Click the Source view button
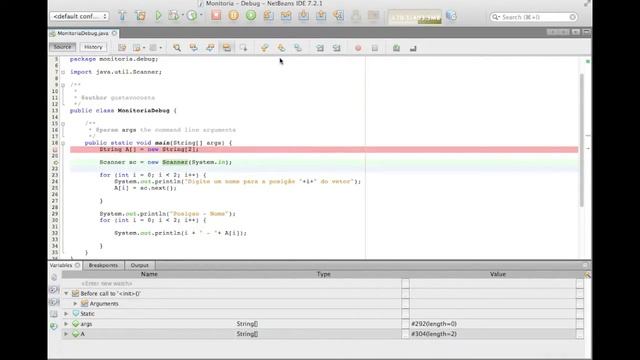This screenshot has width=640, height=360. coord(62,47)
